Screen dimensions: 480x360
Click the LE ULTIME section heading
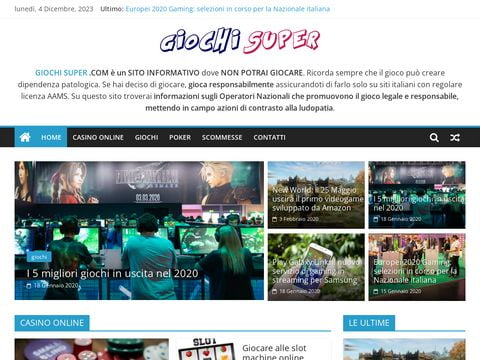click(x=369, y=323)
